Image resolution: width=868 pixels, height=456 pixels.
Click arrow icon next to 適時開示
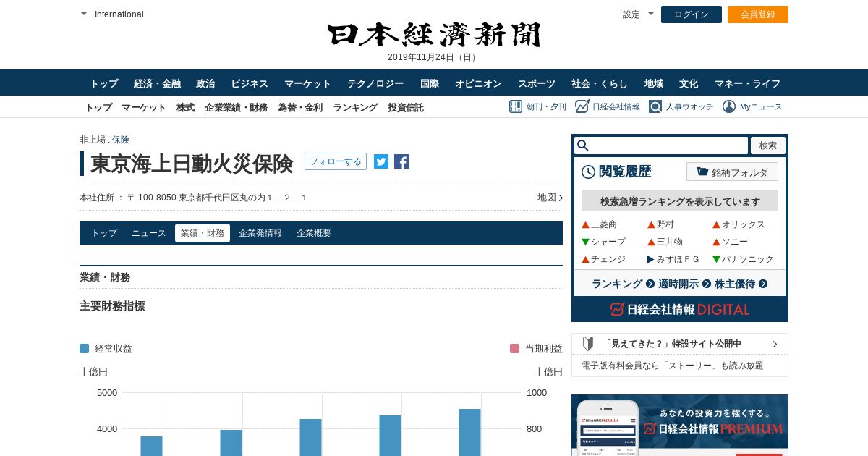tap(707, 284)
